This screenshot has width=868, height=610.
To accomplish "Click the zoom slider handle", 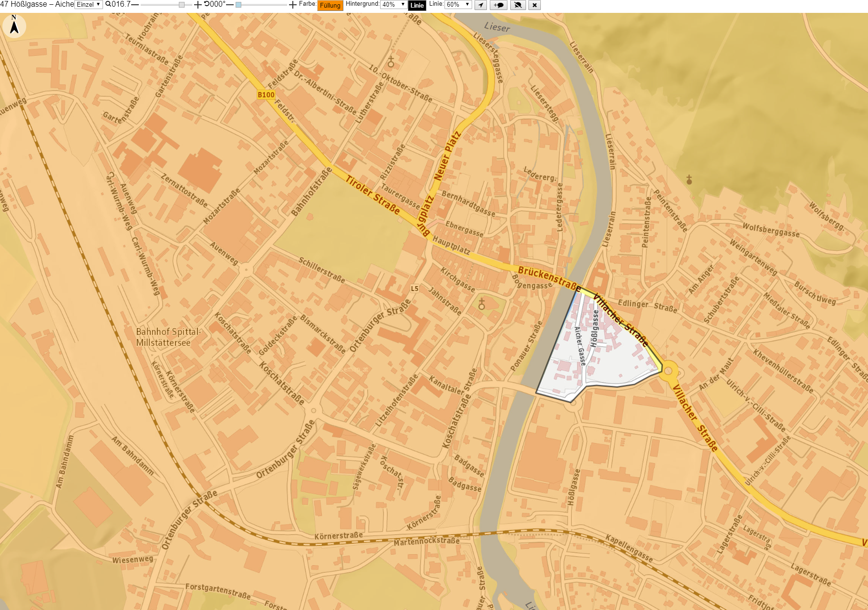I will tap(182, 5).
